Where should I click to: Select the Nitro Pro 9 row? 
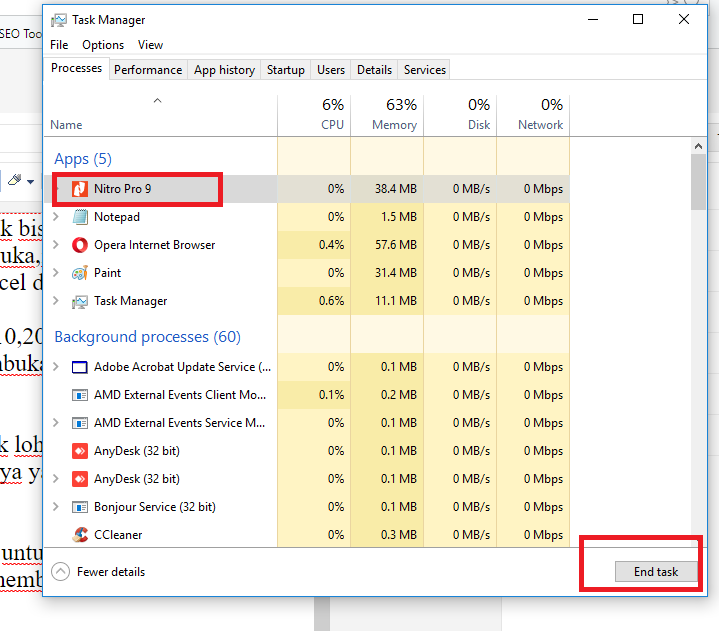coord(307,189)
